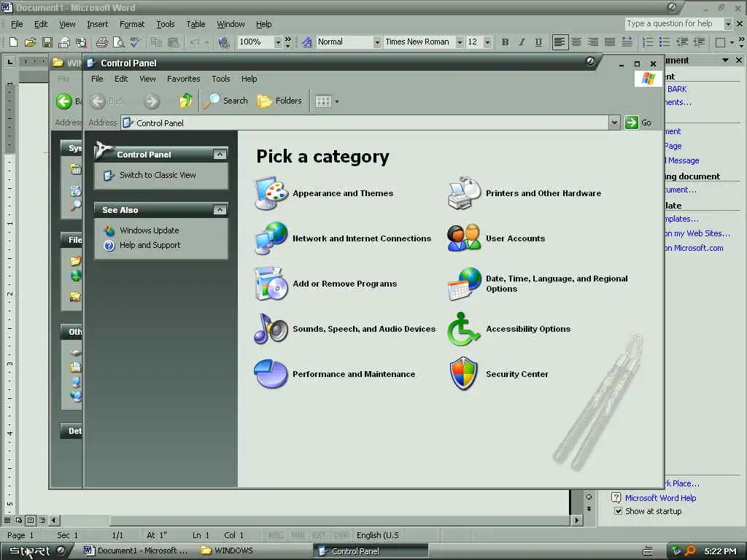The height and width of the screenshot is (560, 747).
Task: Open Performance and Maintenance pie icon
Action: pos(271,374)
